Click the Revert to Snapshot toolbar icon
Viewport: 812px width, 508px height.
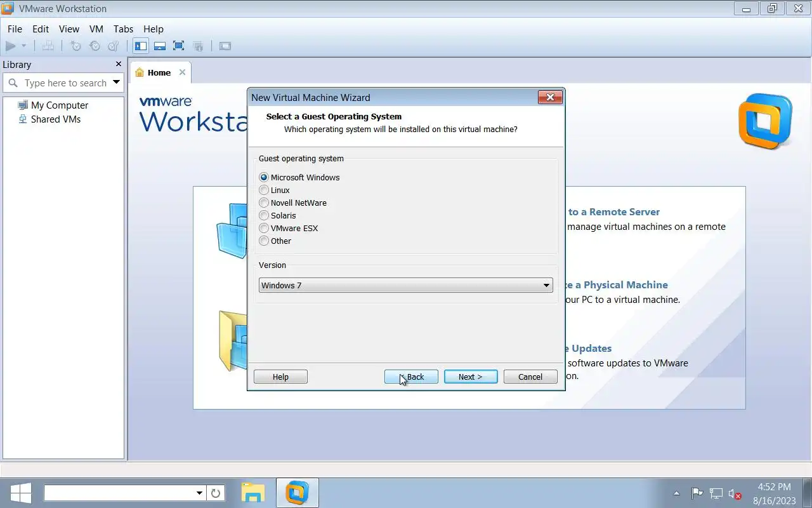(x=95, y=46)
